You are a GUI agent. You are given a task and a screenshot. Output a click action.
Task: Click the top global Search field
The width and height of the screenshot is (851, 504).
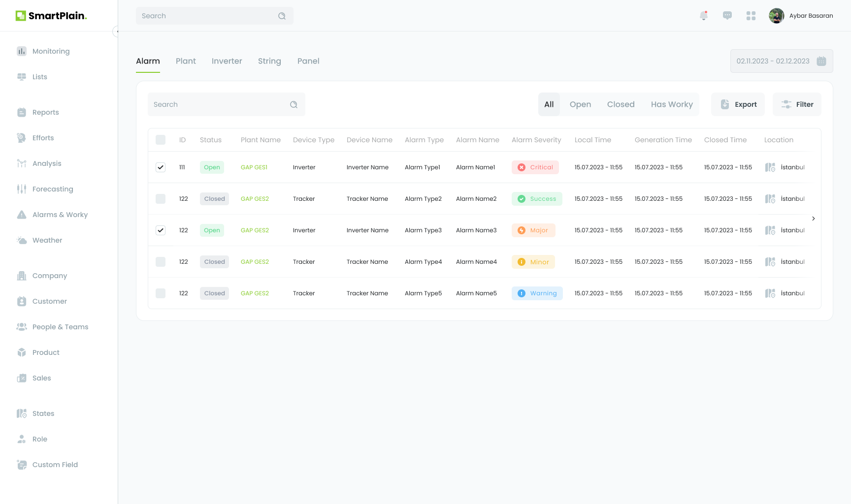(x=207, y=16)
